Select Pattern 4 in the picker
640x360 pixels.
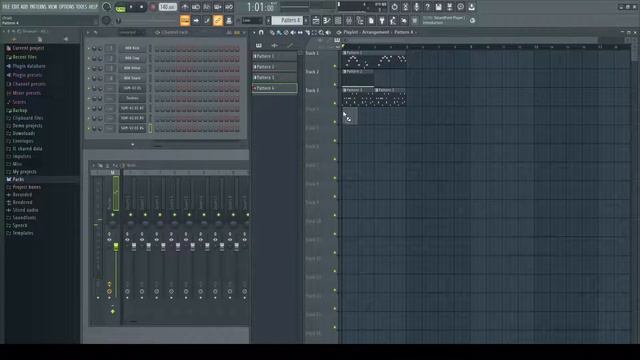(275, 88)
